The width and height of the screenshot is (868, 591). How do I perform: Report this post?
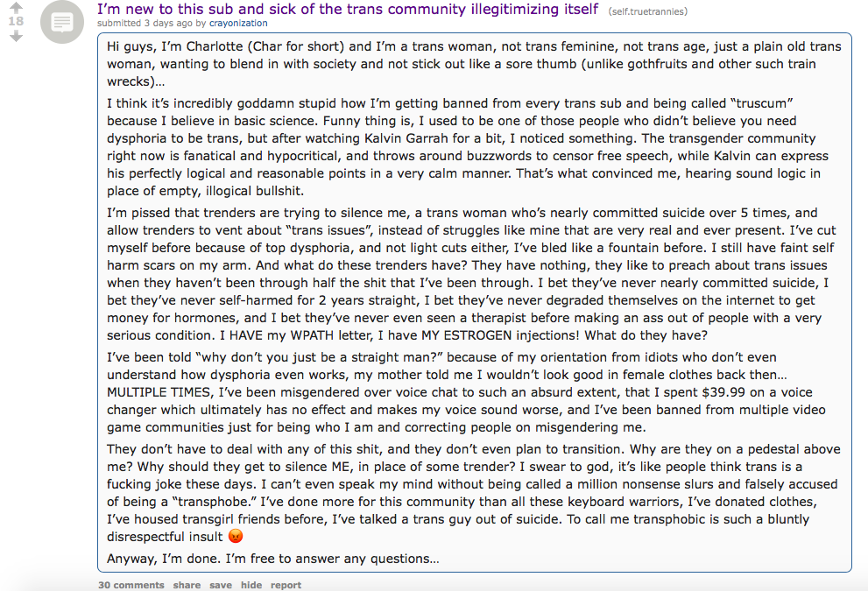(x=286, y=585)
